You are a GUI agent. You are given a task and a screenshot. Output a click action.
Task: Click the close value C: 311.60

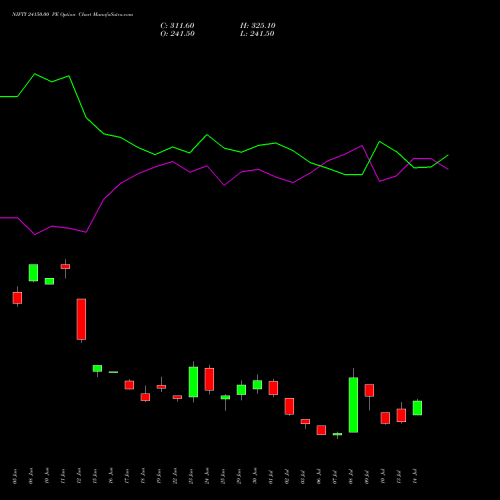(177, 26)
